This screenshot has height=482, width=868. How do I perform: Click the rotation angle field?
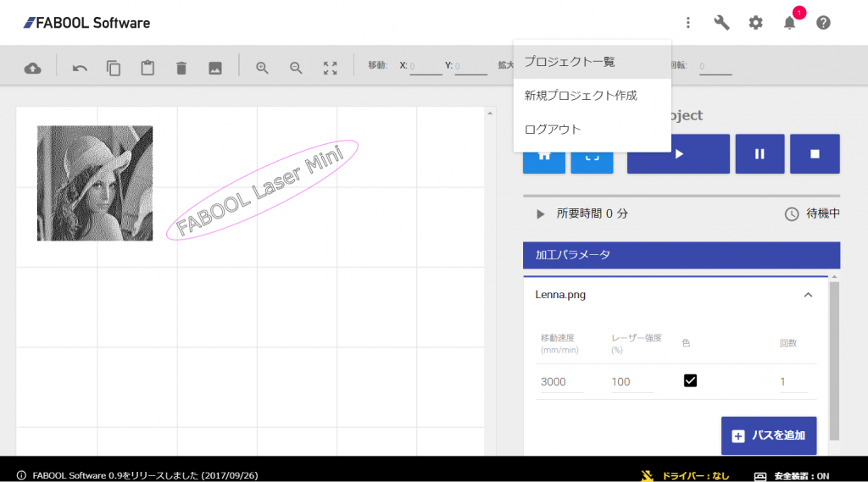click(x=715, y=66)
